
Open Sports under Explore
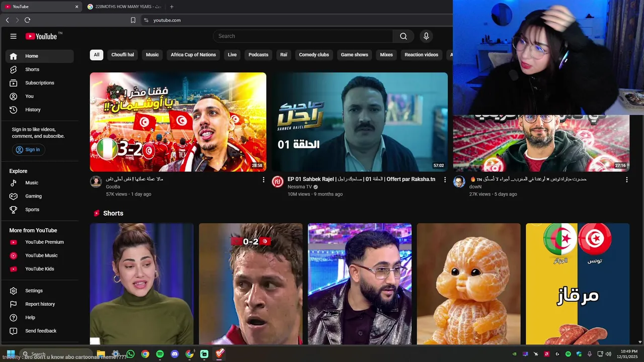click(39, 210)
